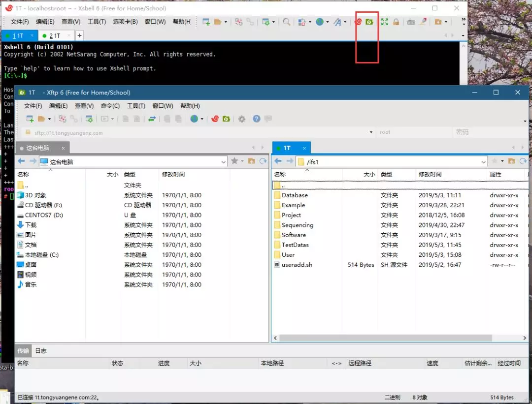
Task: Click the home folder icon near the local address bar
Action: pyautogui.click(x=250, y=161)
